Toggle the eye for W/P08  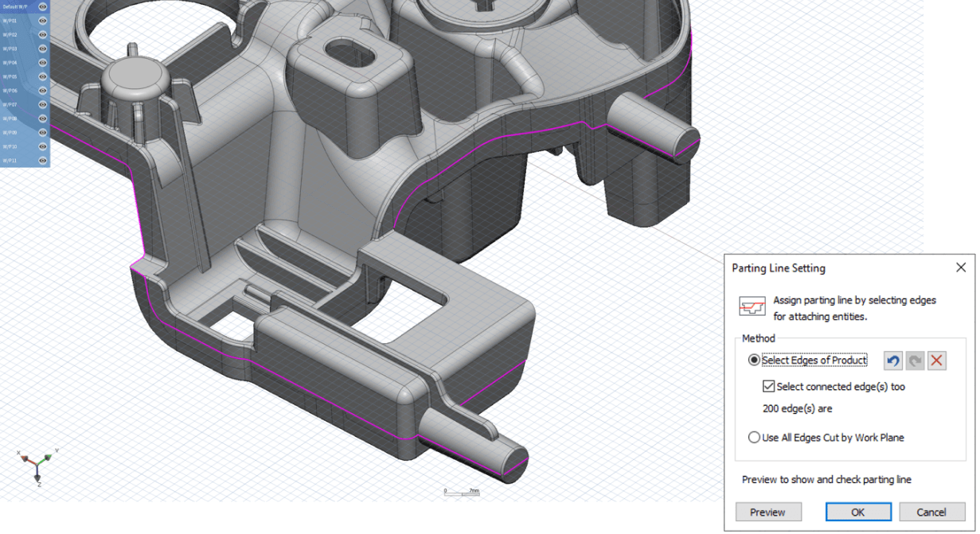pos(42,118)
